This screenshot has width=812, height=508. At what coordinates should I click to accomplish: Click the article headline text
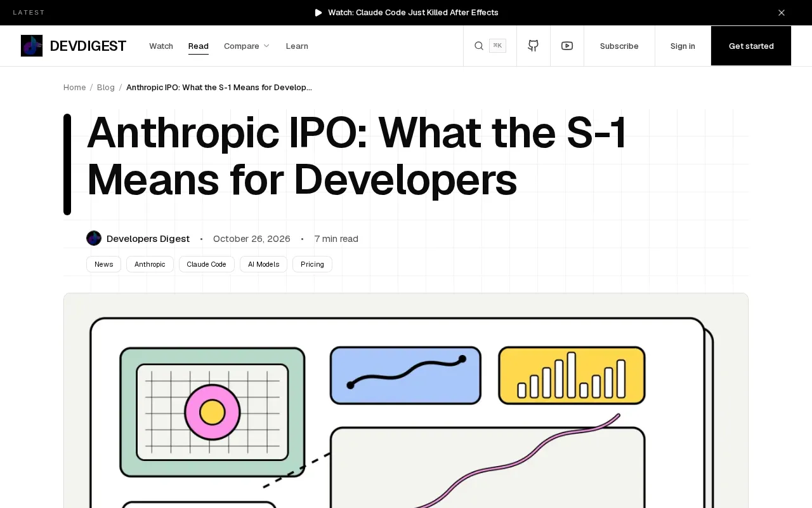click(x=357, y=156)
